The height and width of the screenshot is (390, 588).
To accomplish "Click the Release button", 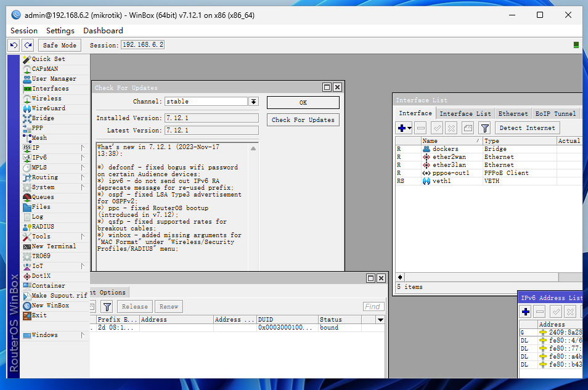I will pos(135,307).
